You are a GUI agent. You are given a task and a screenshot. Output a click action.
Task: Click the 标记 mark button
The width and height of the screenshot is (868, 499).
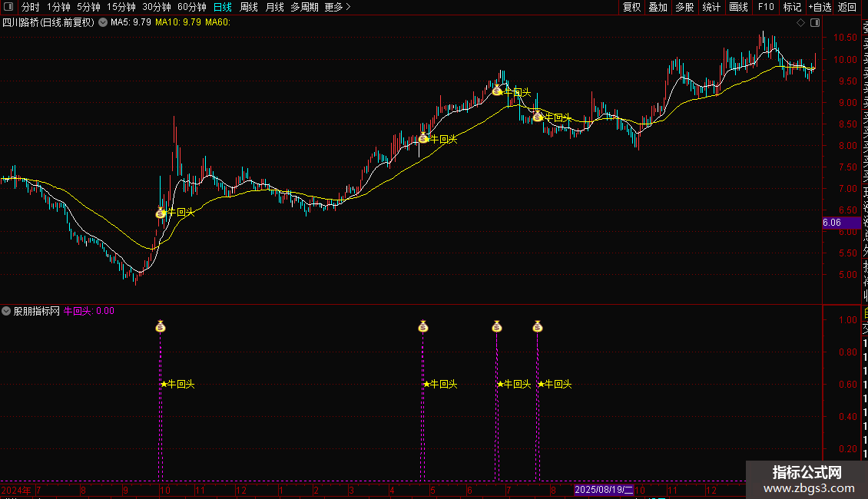[x=792, y=7]
